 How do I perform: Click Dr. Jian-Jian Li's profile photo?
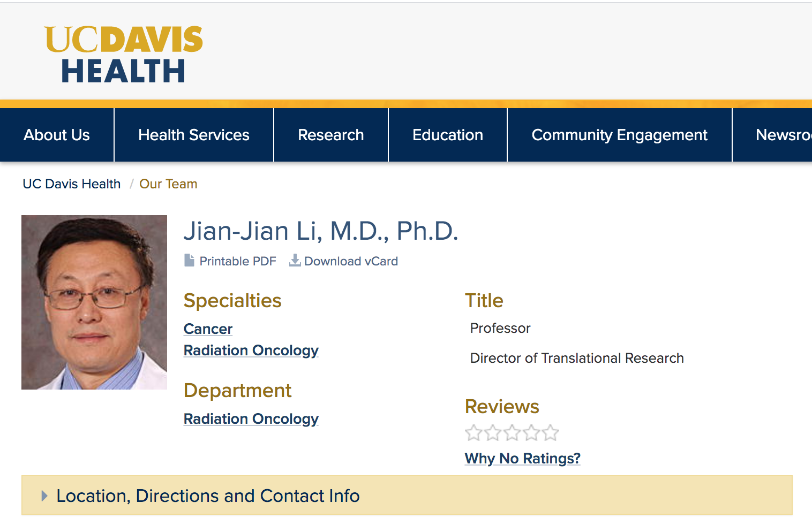click(x=94, y=302)
